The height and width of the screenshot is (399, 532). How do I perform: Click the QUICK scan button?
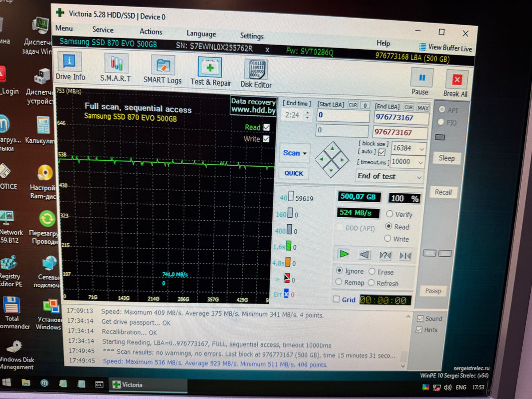point(294,173)
